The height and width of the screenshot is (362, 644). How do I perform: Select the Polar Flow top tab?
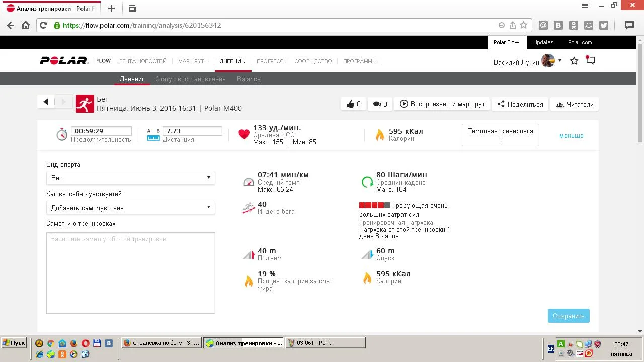[506, 42]
